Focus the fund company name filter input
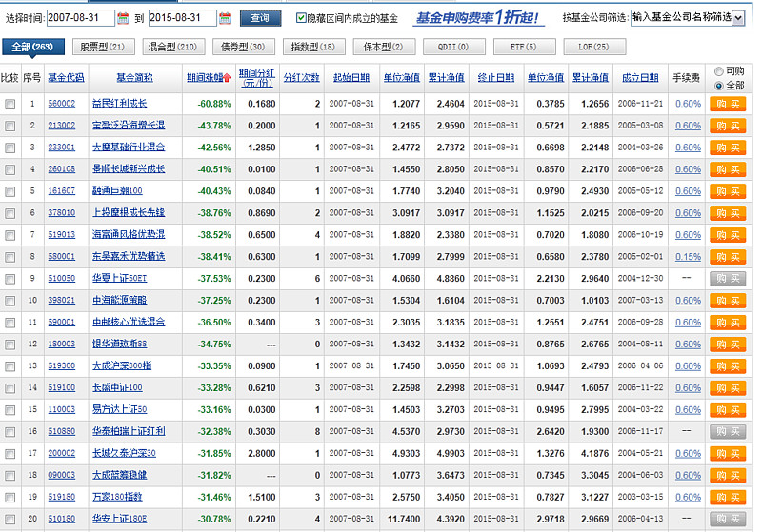762x532 pixels. coord(681,18)
